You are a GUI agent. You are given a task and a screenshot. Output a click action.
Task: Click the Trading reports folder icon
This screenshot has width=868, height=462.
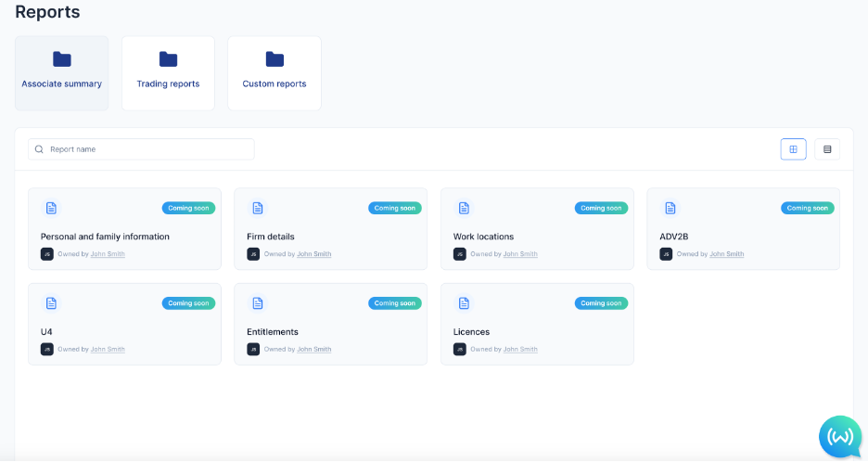168,58
